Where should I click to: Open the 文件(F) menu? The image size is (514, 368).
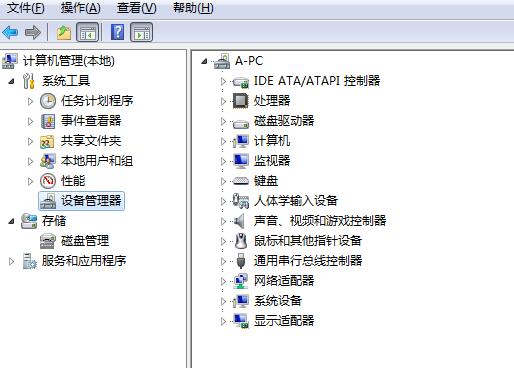(26, 8)
